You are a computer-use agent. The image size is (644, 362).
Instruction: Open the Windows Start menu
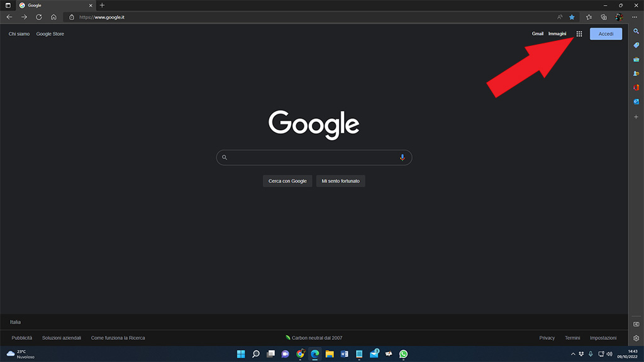241,354
